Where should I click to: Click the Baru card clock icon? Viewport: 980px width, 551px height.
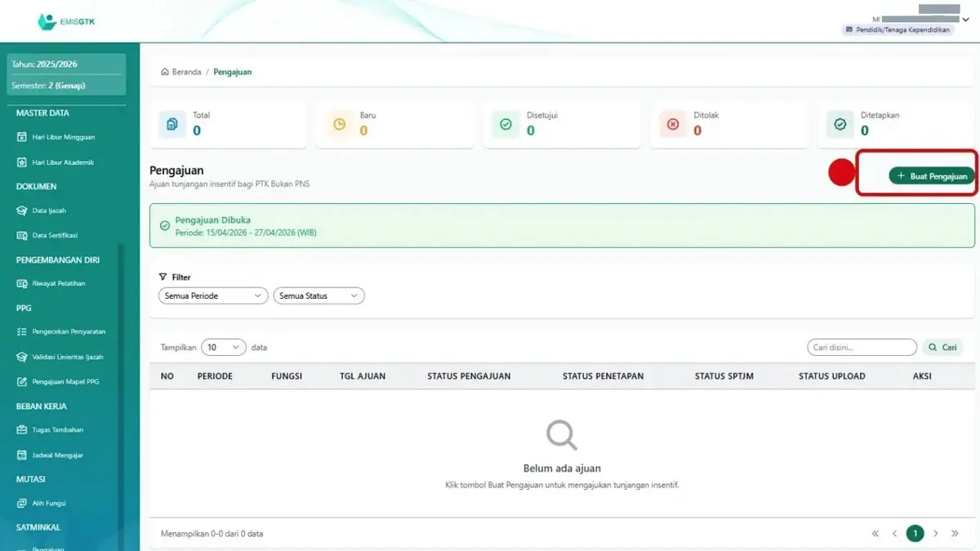339,124
